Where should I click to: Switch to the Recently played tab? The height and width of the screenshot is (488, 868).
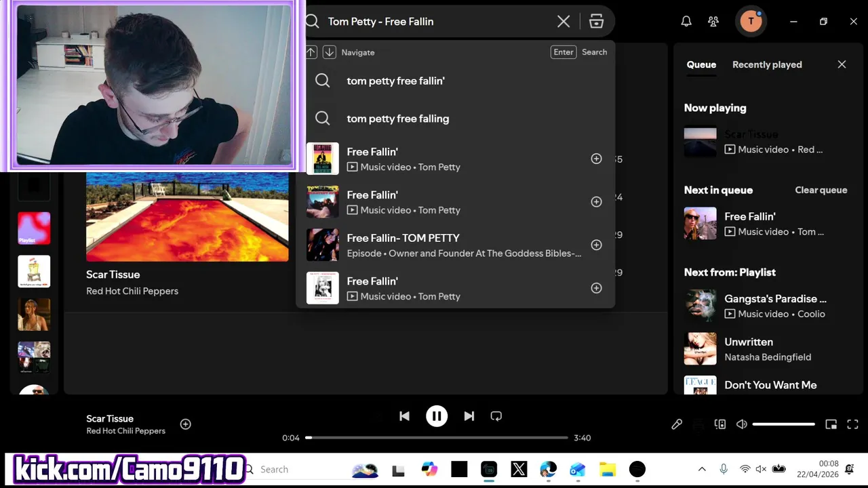coord(767,64)
